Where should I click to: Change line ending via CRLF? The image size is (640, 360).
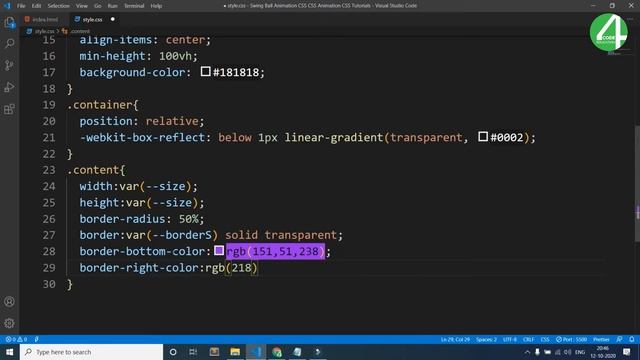pyautogui.click(x=529, y=339)
